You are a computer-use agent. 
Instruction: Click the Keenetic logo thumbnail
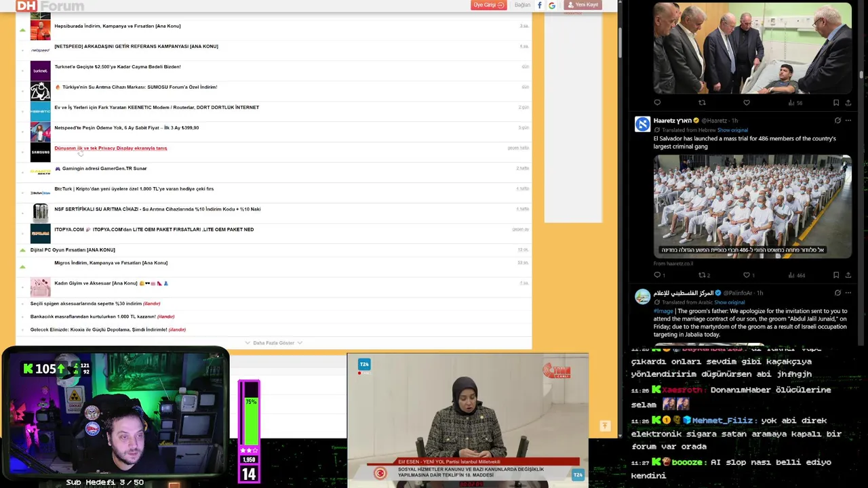pos(40,111)
